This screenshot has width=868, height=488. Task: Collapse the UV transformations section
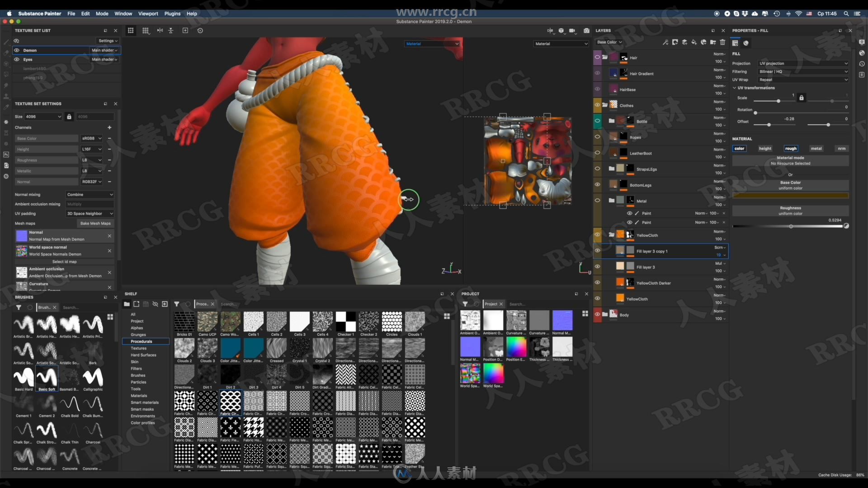[735, 88]
